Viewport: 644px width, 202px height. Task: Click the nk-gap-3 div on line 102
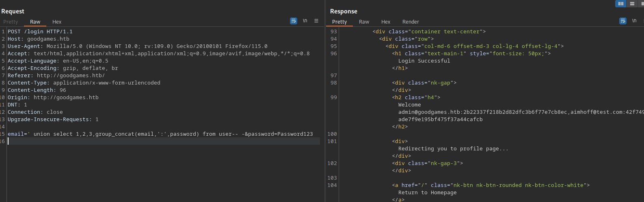pos(428,163)
